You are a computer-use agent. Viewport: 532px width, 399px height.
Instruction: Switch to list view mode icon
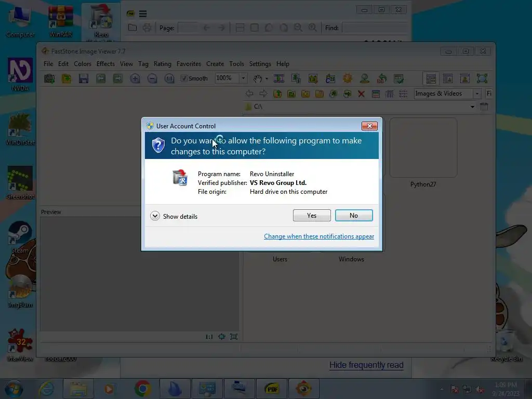coord(403,94)
